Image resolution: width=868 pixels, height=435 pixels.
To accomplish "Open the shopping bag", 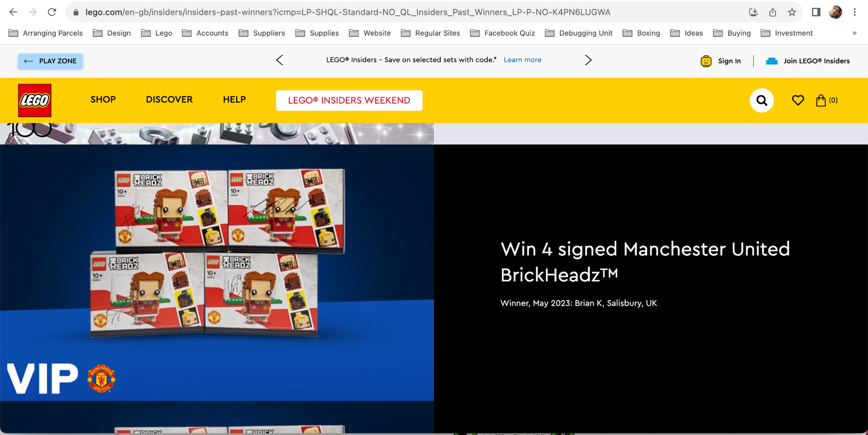I will (827, 100).
